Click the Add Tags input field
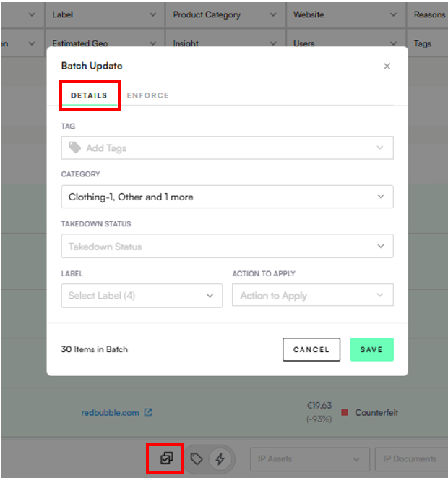Image resolution: width=448 pixels, height=478 pixels. pos(217,148)
